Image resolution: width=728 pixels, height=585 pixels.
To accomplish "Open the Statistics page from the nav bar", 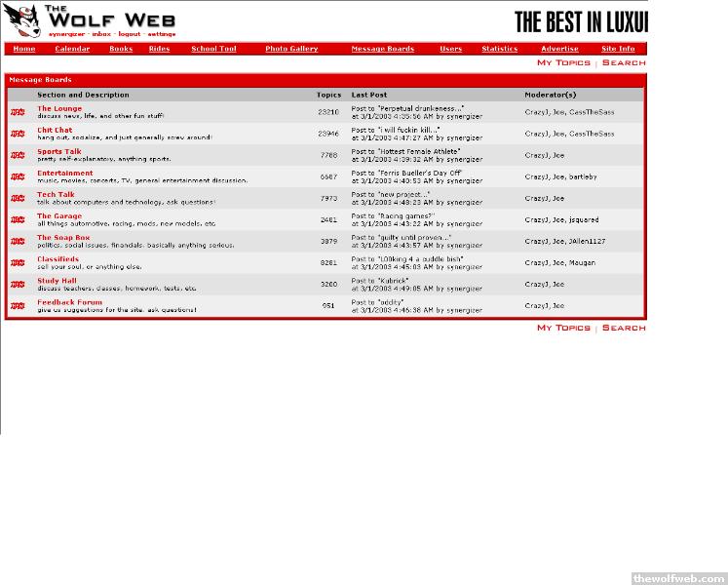I will (x=499, y=49).
